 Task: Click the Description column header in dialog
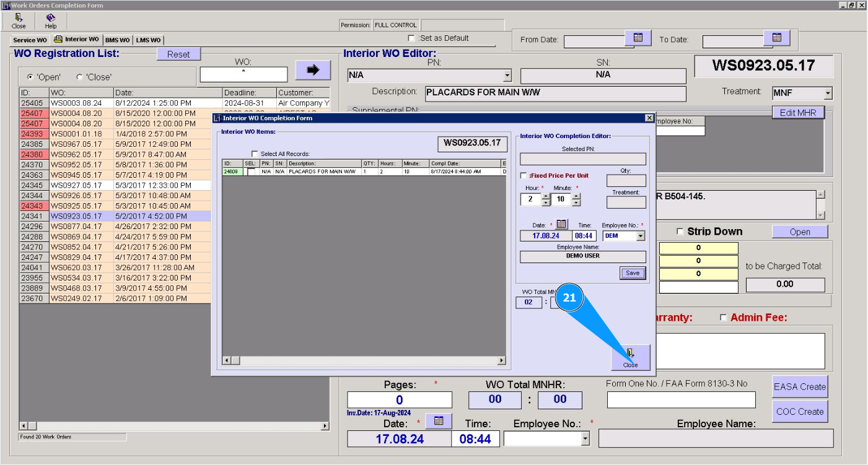[x=324, y=163]
